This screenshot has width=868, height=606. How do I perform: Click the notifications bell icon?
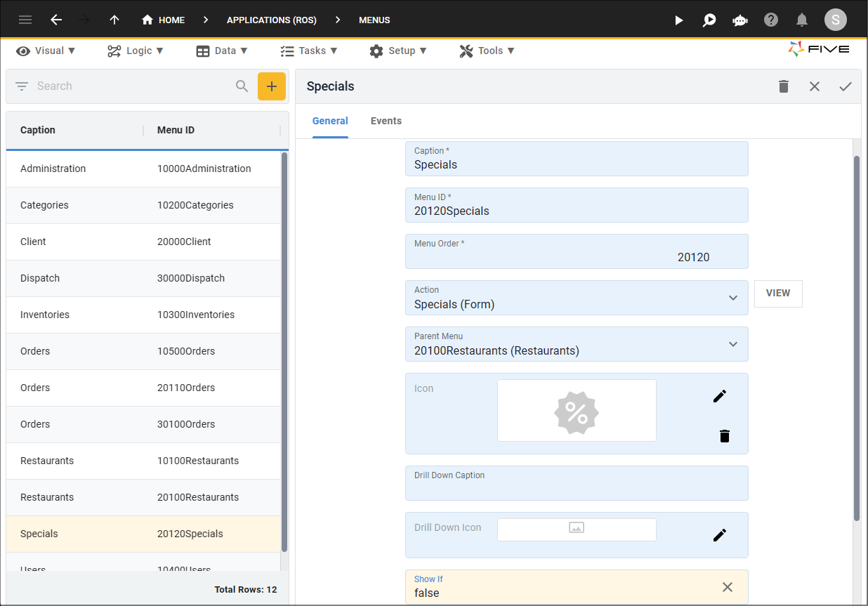click(801, 20)
